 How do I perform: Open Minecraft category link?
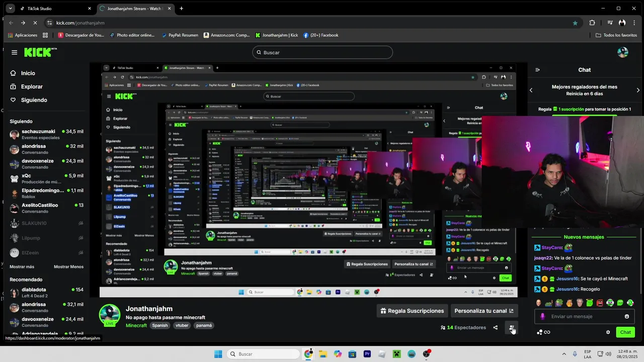[136, 325]
